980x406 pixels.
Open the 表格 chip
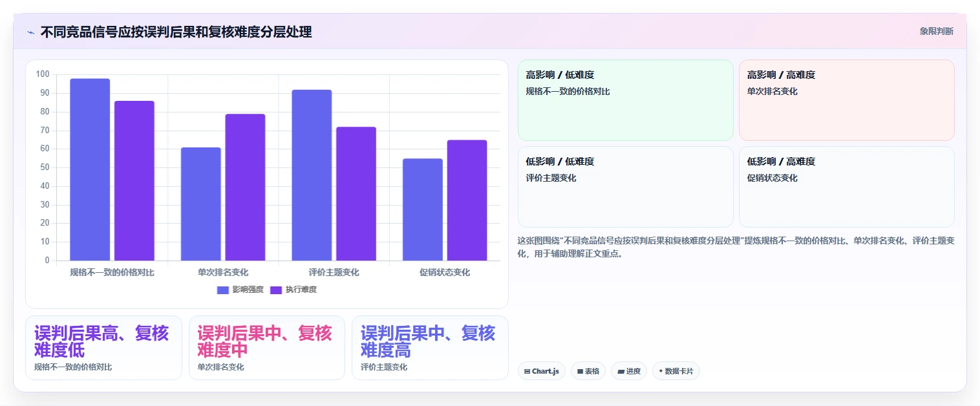[588, 371]
